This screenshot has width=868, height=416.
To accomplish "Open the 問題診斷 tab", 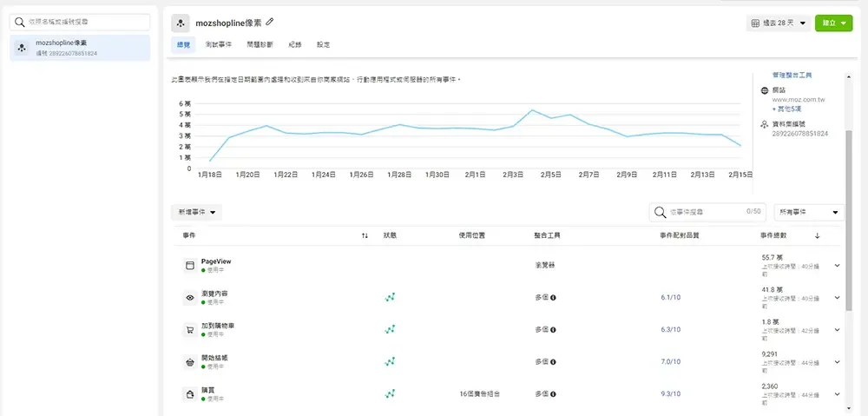I will tap(260, 45).
